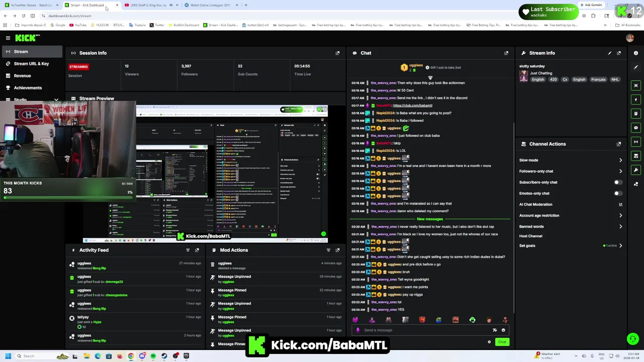Click dmvnega23 username in Activity Feed
The image size is (644, 362).
(114, 282)
